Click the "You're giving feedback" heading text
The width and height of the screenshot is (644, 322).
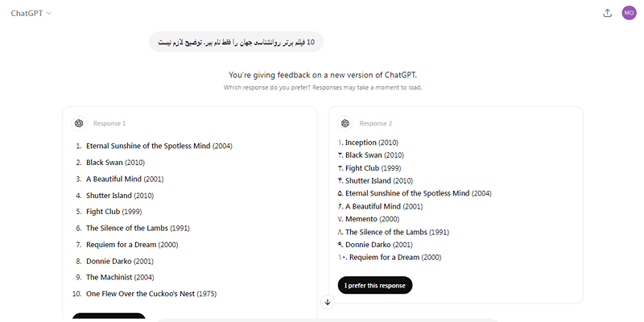pos(323,75)
